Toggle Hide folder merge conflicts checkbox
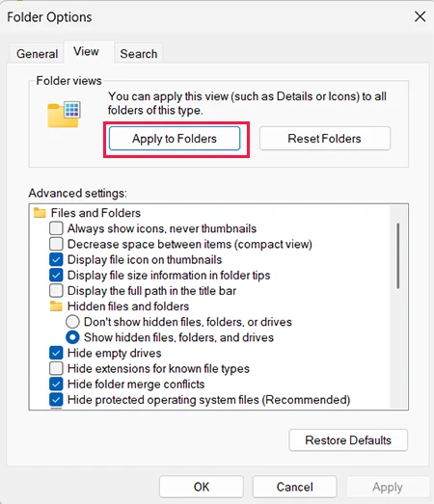Viewport: 434px width, 504px height. point(56,385)
